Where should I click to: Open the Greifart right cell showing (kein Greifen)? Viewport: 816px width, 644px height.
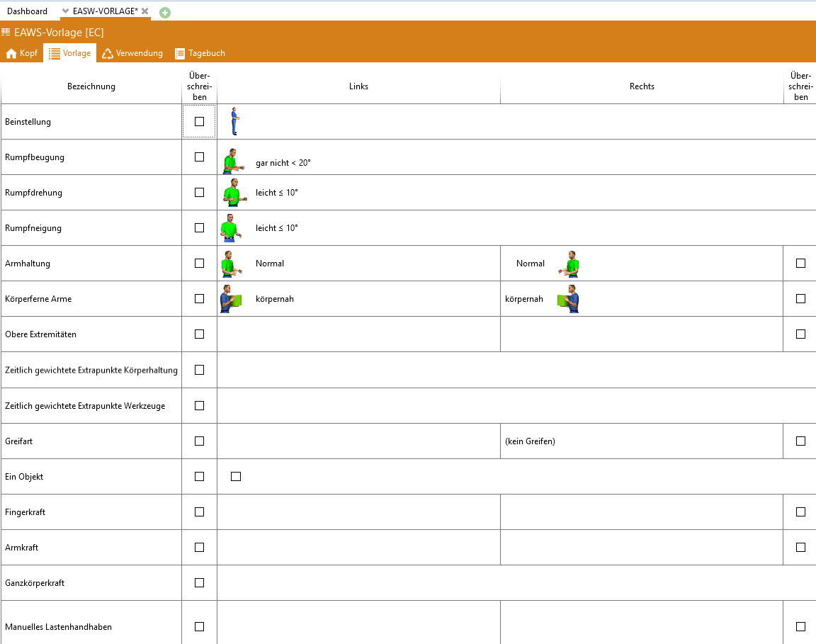coord(530,441)
